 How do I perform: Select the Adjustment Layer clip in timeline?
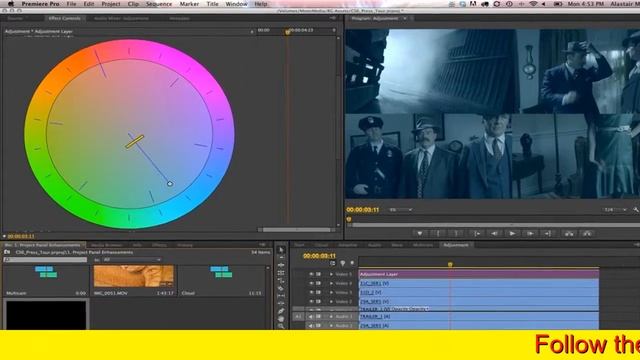pos(478,274)
